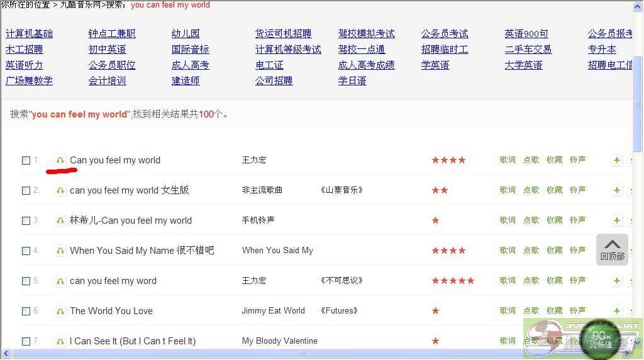Select checkbox next to song number 3
Viewport: 644px width, 360px height.
[x=26, y=221]
